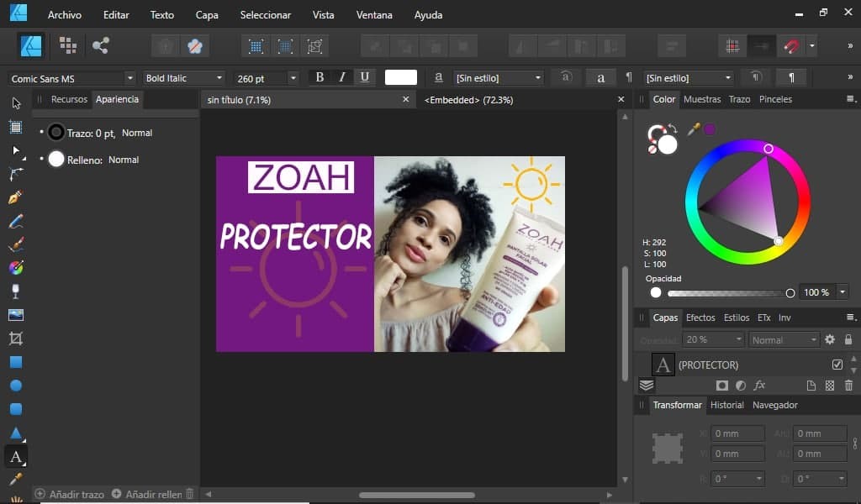This screenshot has width=861, height=504.
Task: Select the Rounded Rectangle tool
Action: coord(16,409)
